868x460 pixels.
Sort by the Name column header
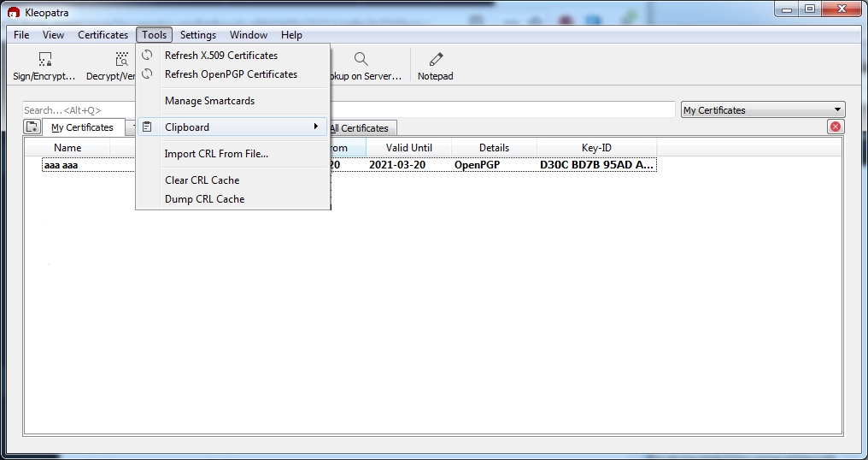(x=67, y=148)
